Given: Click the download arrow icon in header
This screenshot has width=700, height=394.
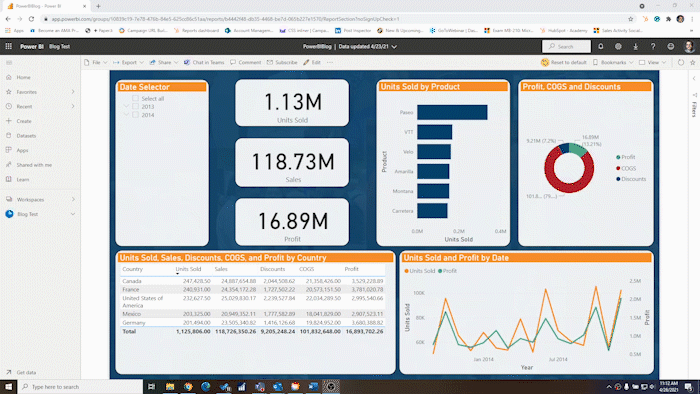Looking at the screenshot, I should pyautogui.click(x=635, y=46).
